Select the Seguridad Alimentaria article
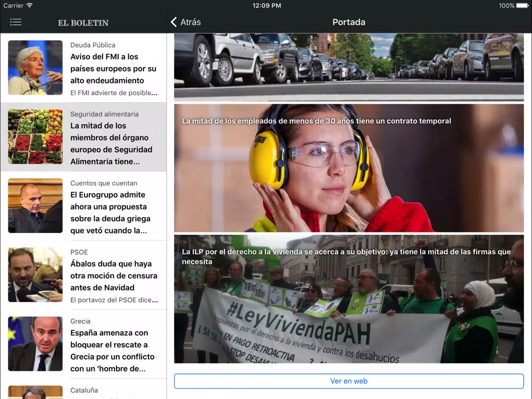This screenshot has width=532, height=399. [84, 137]
